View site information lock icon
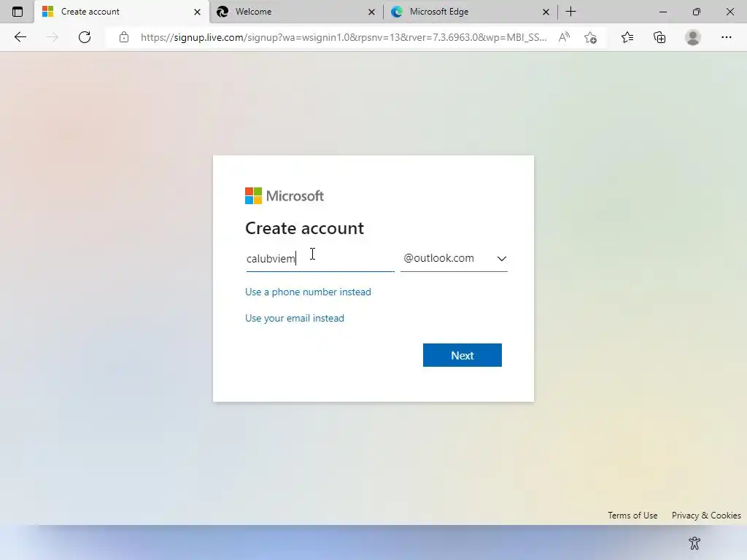Screen dimensions: 747x560 click(x=124, y=37)
